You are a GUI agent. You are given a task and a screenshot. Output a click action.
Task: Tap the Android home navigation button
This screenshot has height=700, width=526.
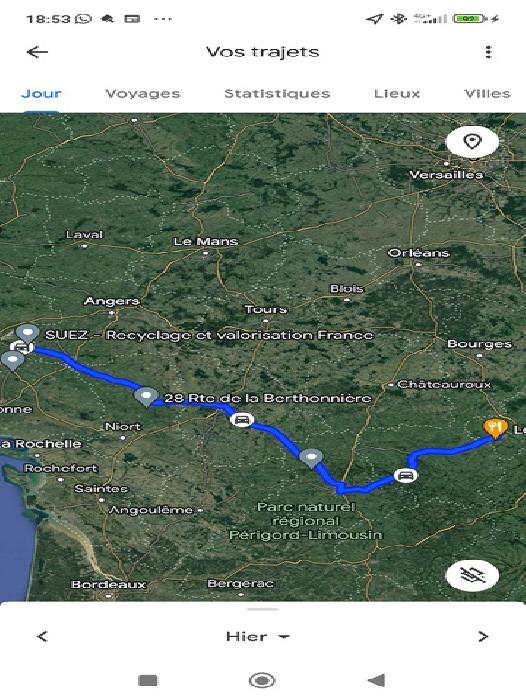coord(262,681)
